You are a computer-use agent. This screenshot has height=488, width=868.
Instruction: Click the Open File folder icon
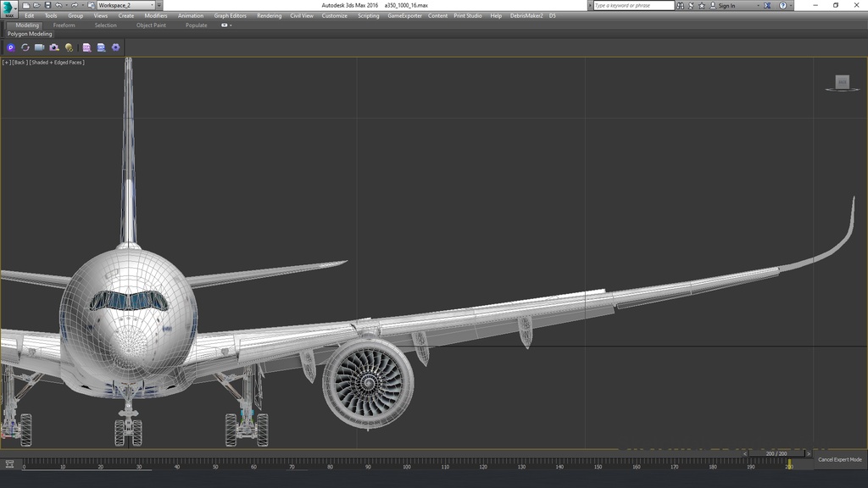37,5
